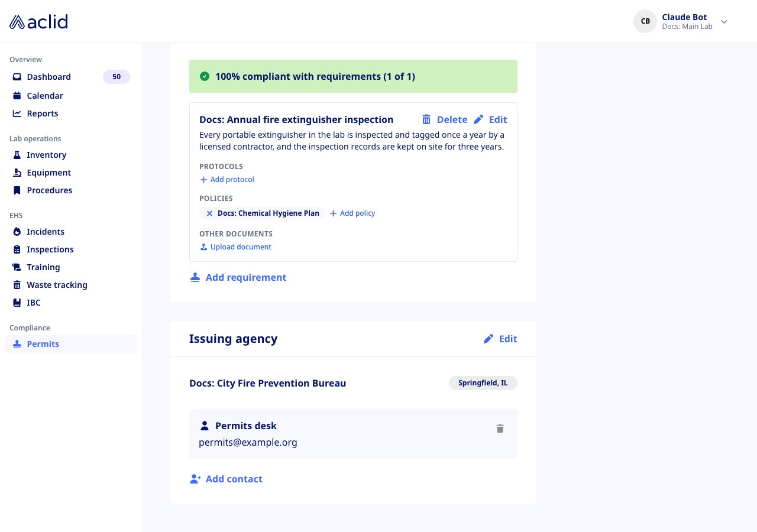Click the Permits stamp icon
Image resolution: width=757 pixels, height=532 pixels.
click(x=17, y=344)
